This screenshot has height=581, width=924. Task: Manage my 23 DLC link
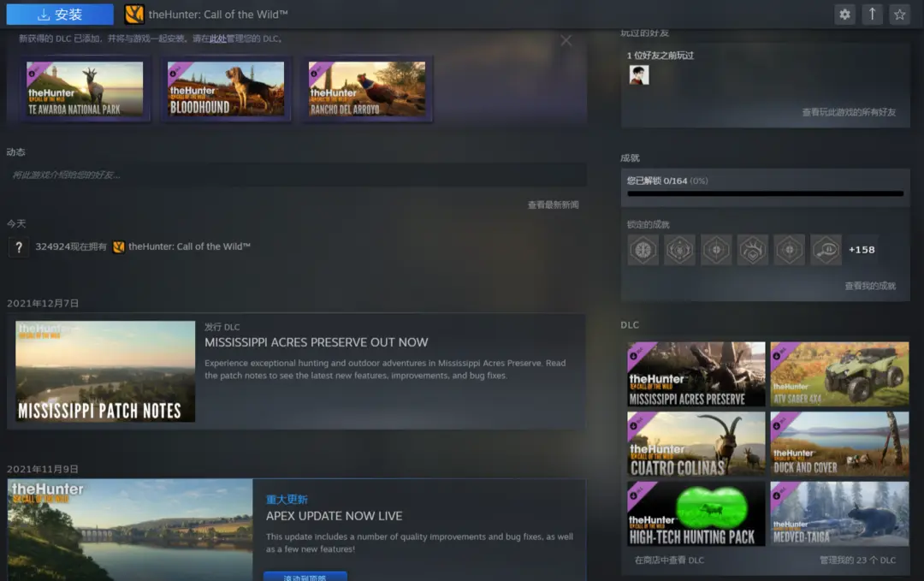[857, 560]
